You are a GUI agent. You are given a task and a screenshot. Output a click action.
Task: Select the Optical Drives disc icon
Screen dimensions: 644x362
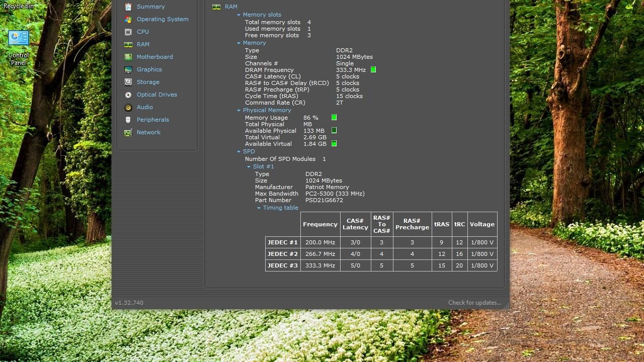(x=128, y=95)
